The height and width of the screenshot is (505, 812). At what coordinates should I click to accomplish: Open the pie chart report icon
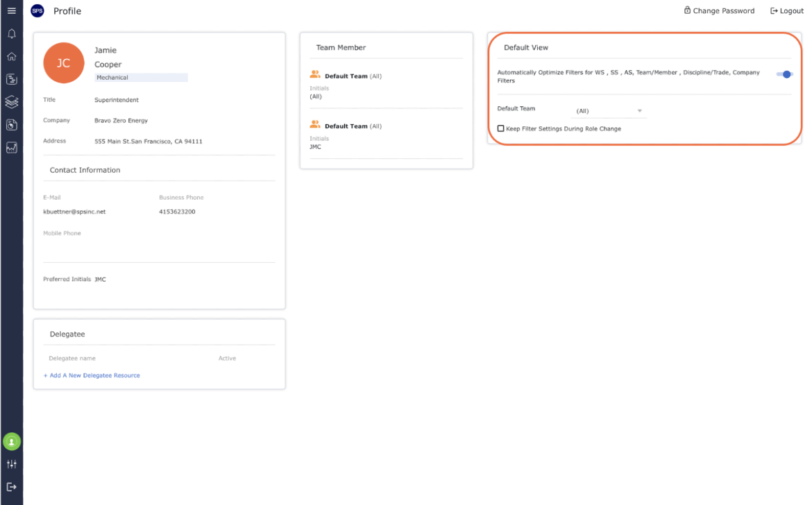(x=11, y=125)
